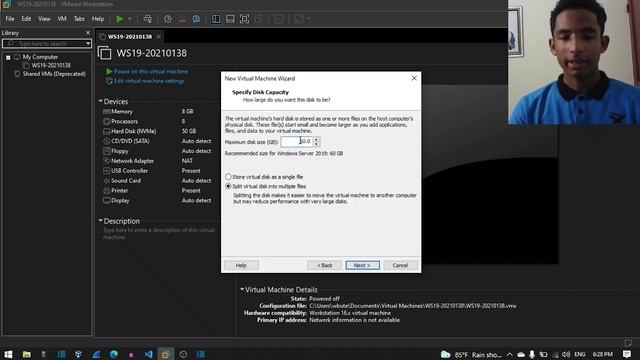Open File Explorer from the taskbar
Viewport: 640px width, 360px height.
click(27, 354)
